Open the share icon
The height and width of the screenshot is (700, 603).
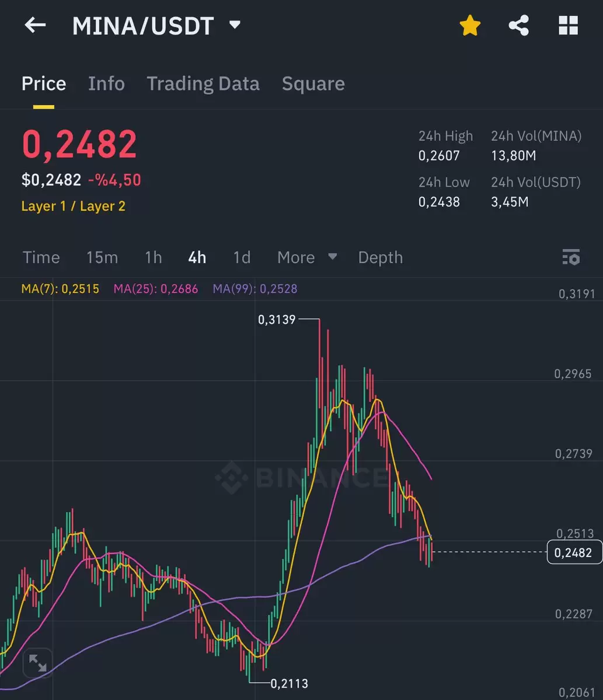click(x=518, y=26)
